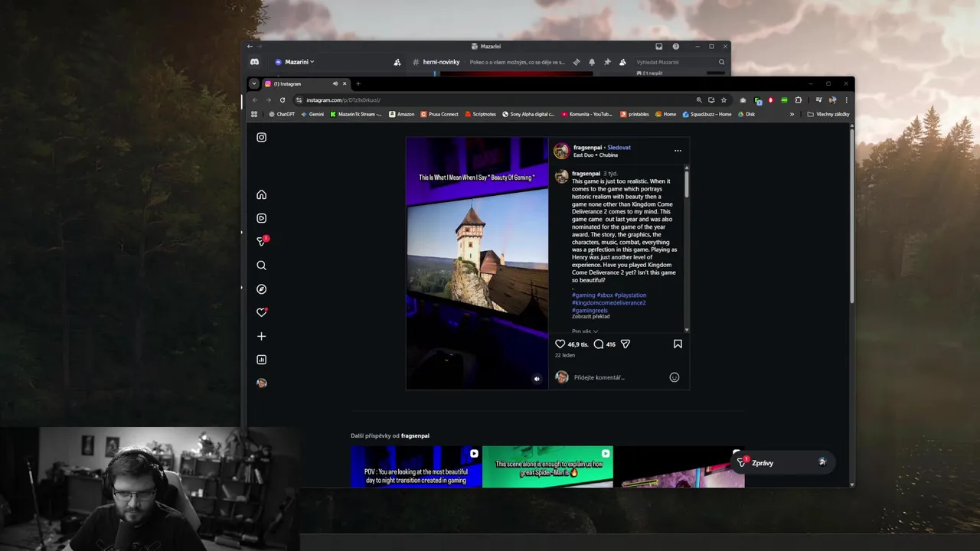The height and width of the screenshot is (551, 980).
Task: Open Direct messages with unread badge in sidebar
Action: coord(262,241)
